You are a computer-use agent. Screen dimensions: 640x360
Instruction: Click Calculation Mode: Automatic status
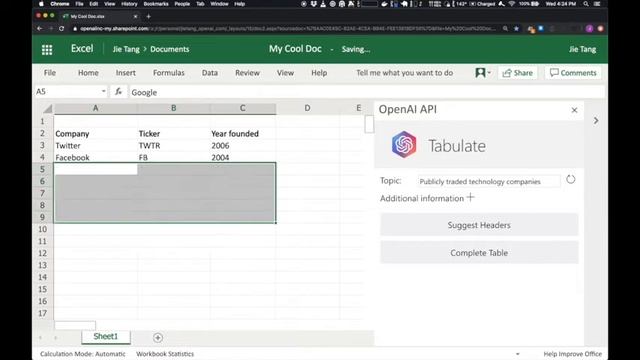coord(82,354)
